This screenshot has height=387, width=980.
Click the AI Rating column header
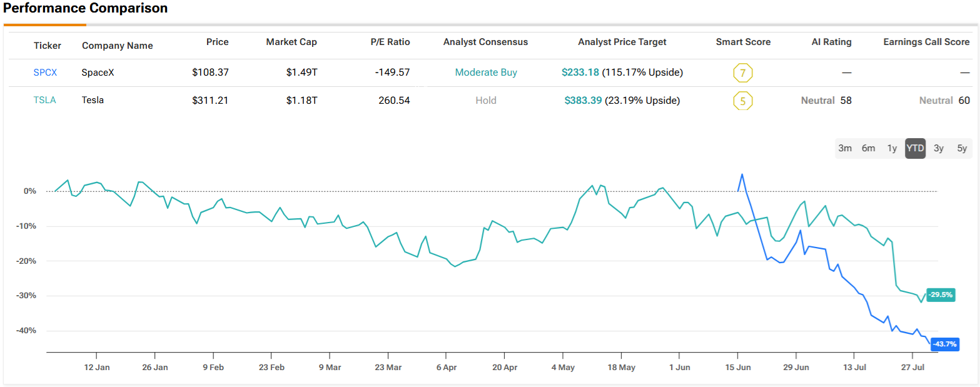pyautogui.click(x=832, y=42)
